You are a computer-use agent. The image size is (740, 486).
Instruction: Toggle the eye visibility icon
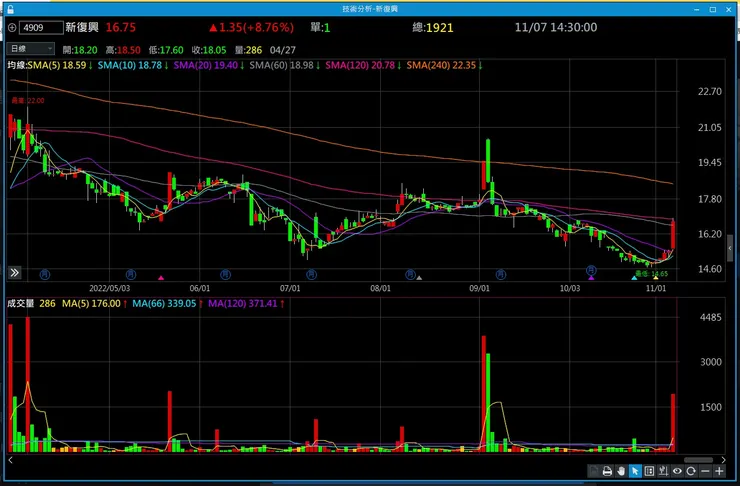point(677,471)
